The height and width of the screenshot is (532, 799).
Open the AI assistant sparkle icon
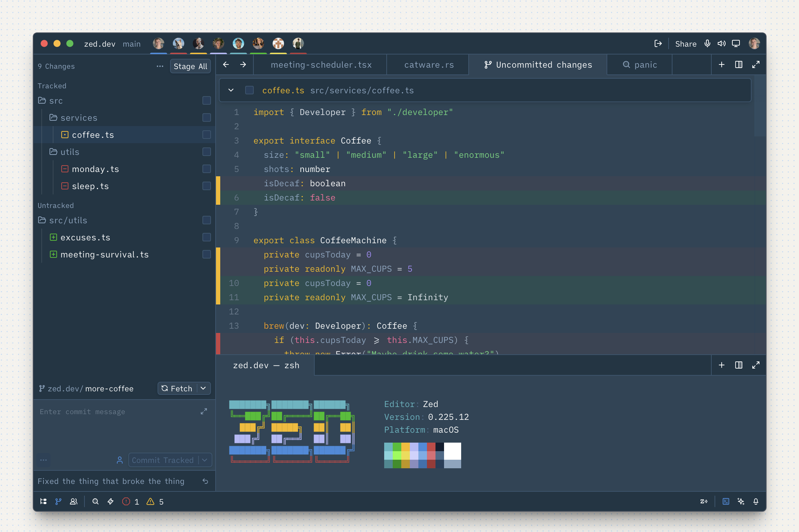point(741,501)
